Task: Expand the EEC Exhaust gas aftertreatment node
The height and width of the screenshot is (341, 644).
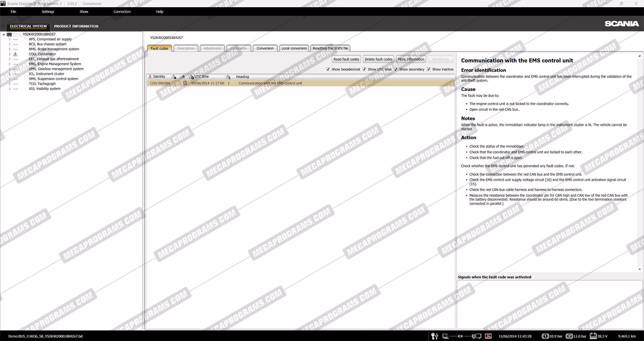Action: pyautogui.click(x=9, y=59)
